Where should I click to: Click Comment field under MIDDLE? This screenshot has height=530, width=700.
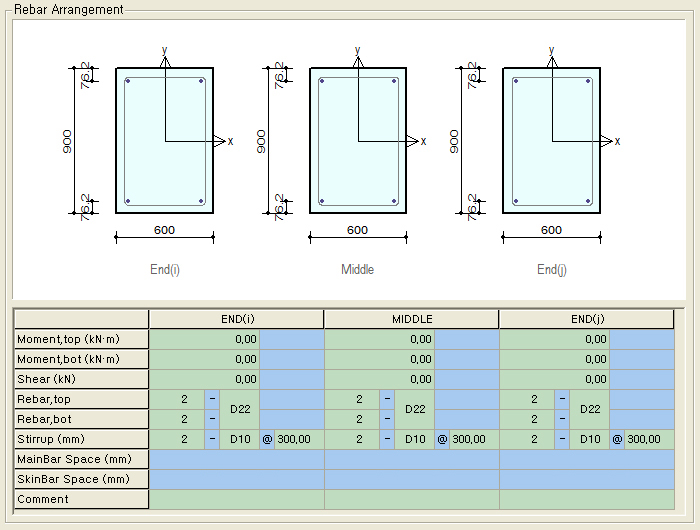pyautogui.click(x=412, y=499)
